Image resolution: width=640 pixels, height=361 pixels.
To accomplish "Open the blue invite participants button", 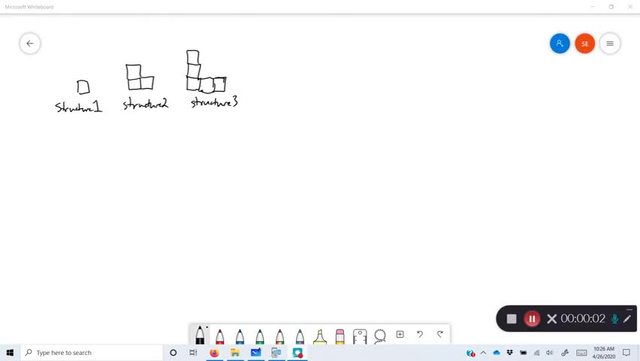I will click(x=560, y=43).
